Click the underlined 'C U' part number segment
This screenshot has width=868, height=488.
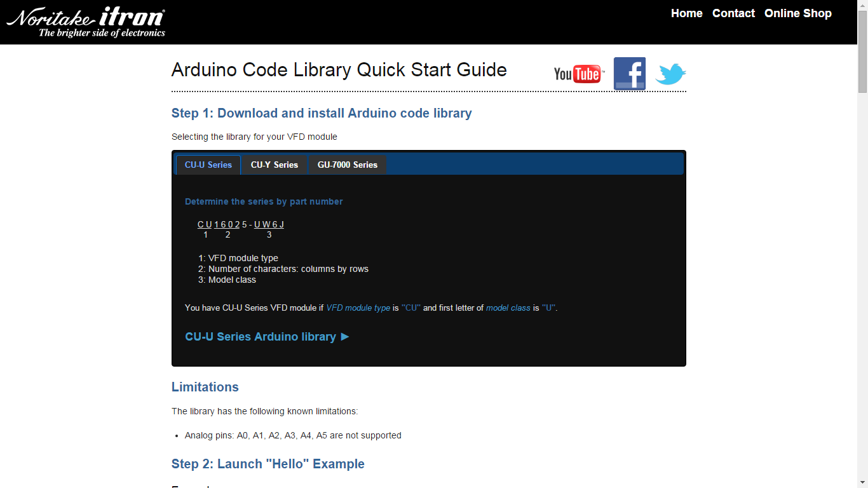coord(205,224)
